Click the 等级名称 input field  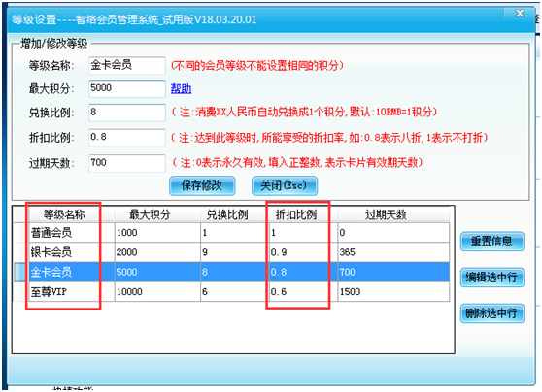click(127, 65)
